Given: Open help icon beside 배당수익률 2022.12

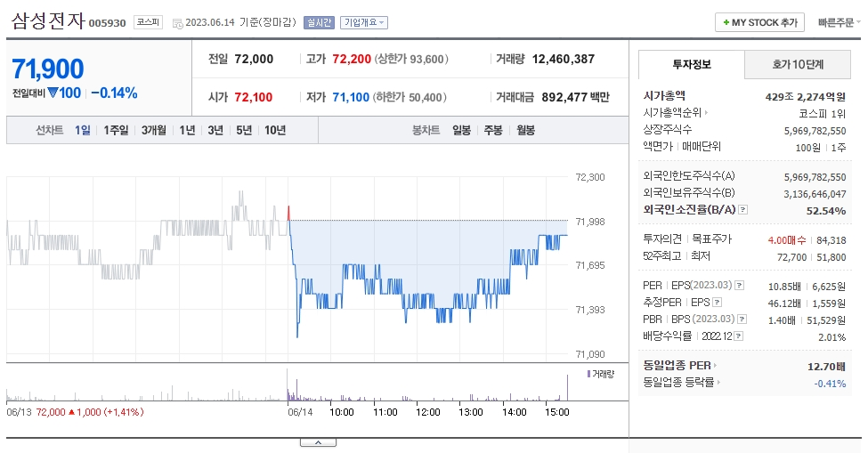Looking at the screenshot, I should (738, 336).
